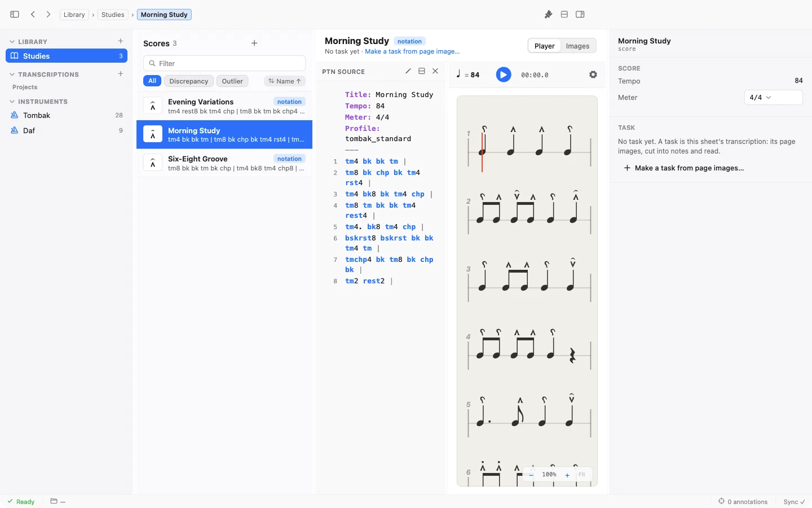Switch to the Player tab
Screen dimensions: 812x508
point(545,46)
